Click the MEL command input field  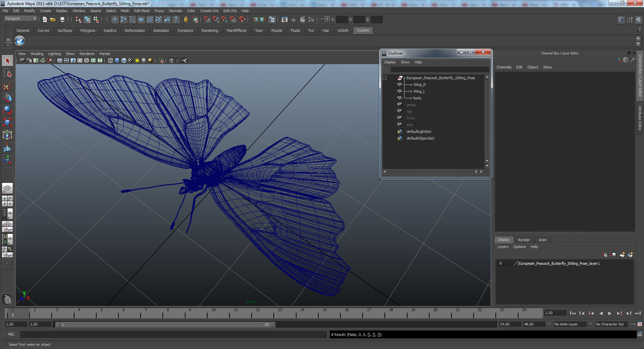[x=173, y=334]
